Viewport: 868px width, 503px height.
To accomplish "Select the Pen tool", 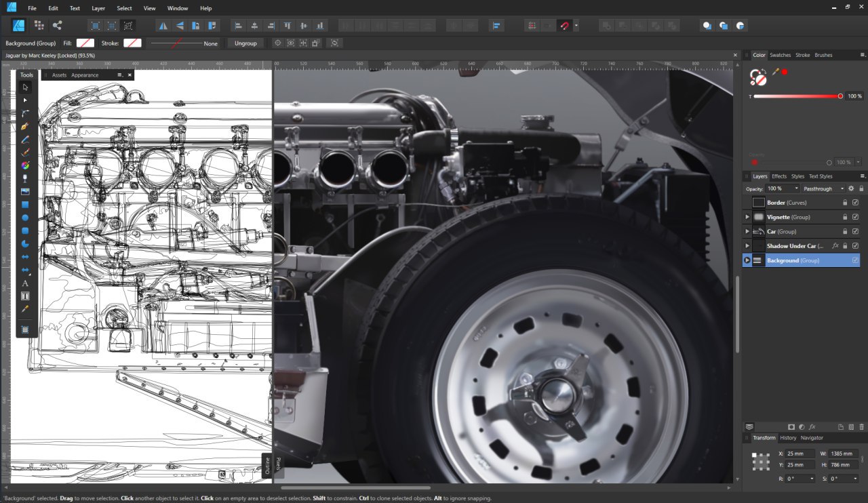I will (x=25, y=126).
